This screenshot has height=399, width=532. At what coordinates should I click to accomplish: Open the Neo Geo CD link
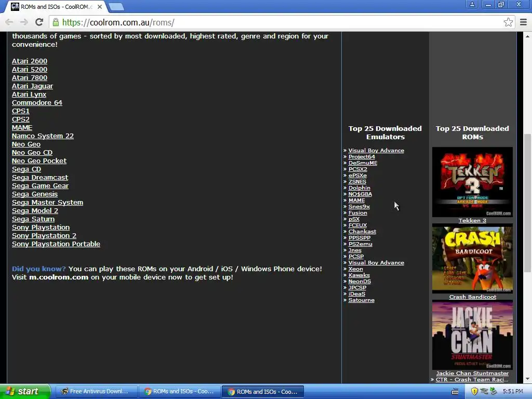(32, 152)
